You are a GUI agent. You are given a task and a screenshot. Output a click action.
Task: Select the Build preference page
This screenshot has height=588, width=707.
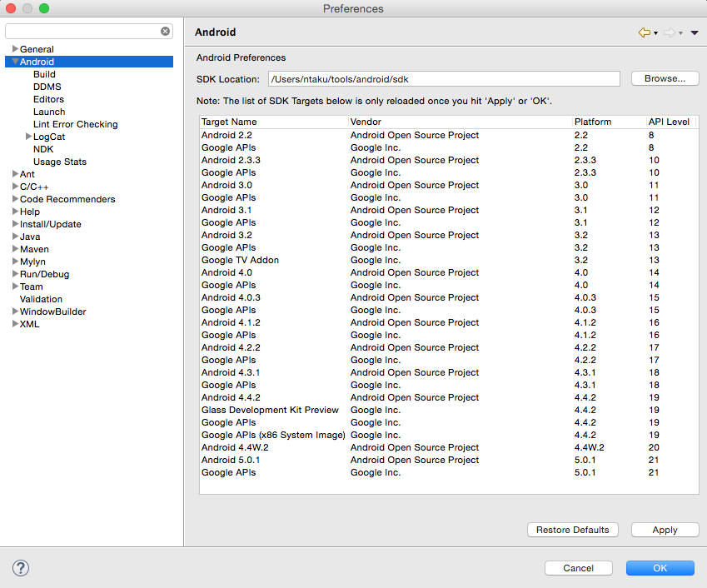[44, 74]
